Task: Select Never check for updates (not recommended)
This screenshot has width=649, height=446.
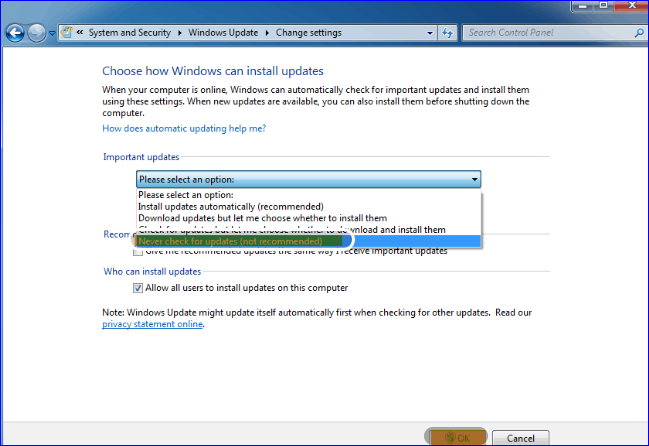Action: (309, 241)
